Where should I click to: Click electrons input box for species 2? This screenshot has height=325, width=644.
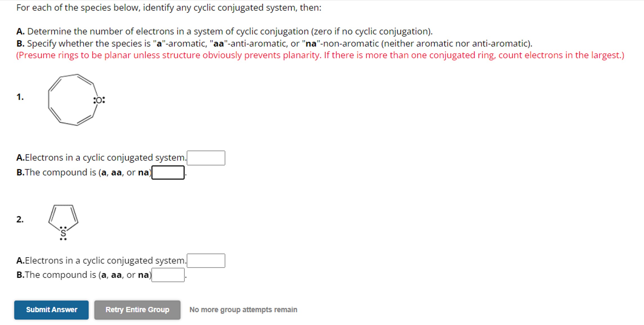pyautogui.click(x=206, y=261)
